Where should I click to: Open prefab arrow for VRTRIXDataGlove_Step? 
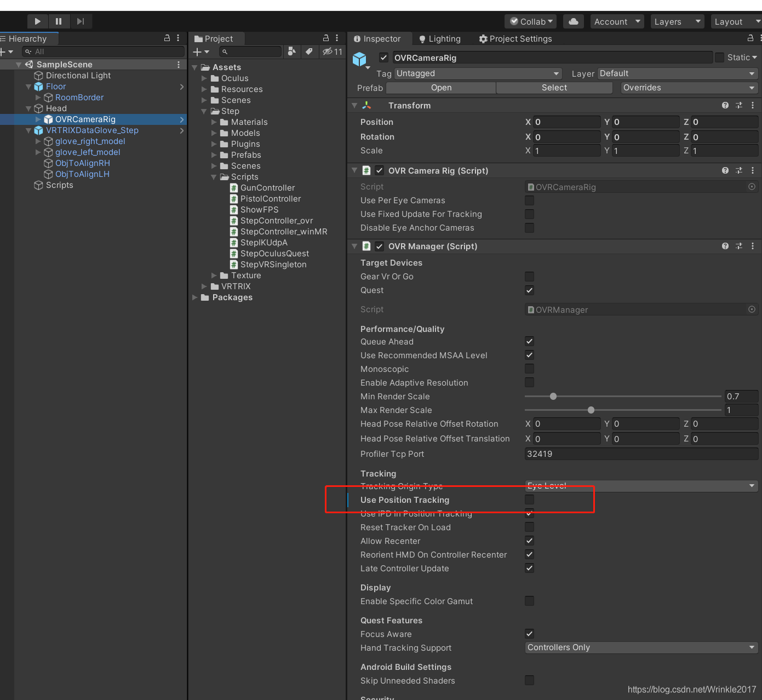click(182, 130)
